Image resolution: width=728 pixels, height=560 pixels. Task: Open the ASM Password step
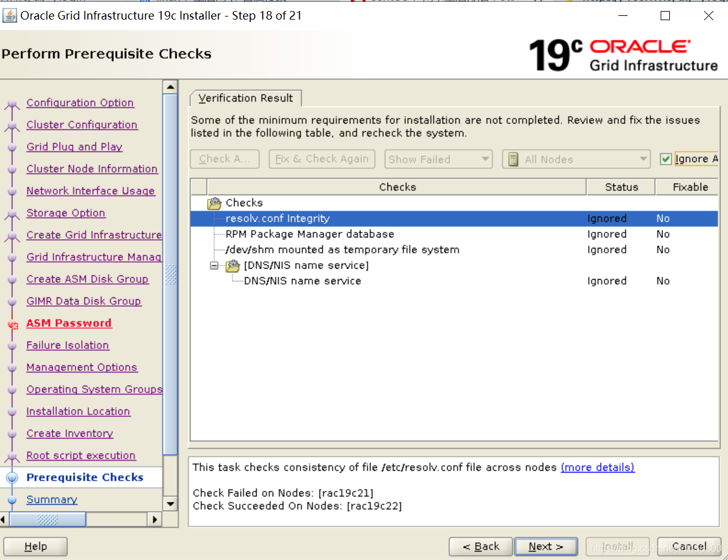[x=69, y=323]
